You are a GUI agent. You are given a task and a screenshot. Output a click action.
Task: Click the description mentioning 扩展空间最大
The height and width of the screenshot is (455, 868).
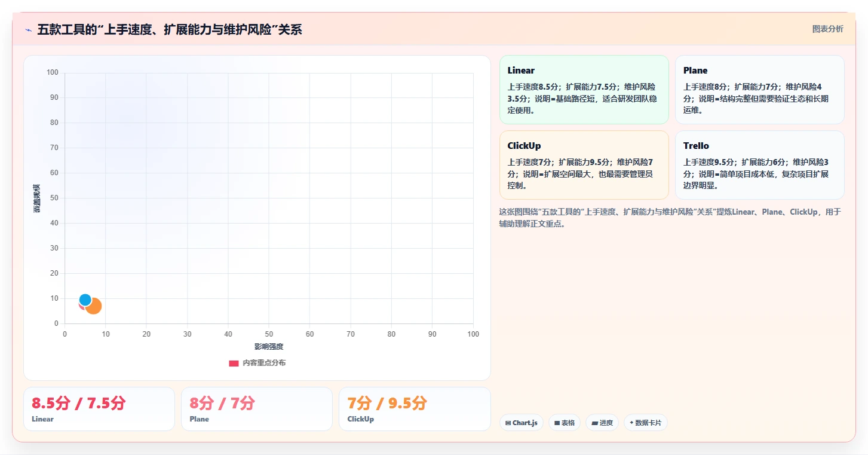tap(581, 174)
